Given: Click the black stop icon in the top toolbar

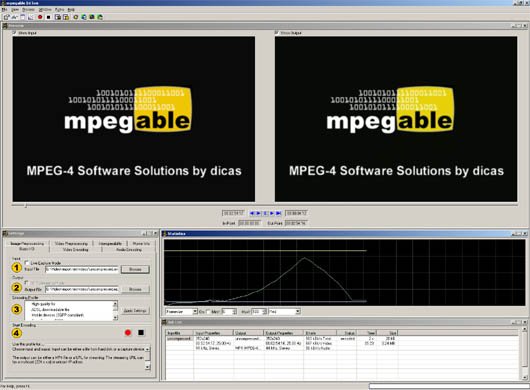Looking at the screenshot, I should (48, 17).
